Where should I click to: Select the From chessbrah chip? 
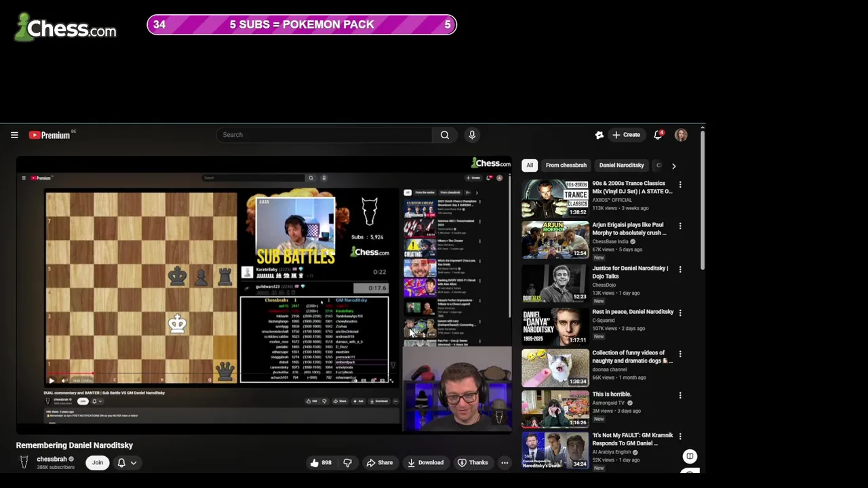566,165
